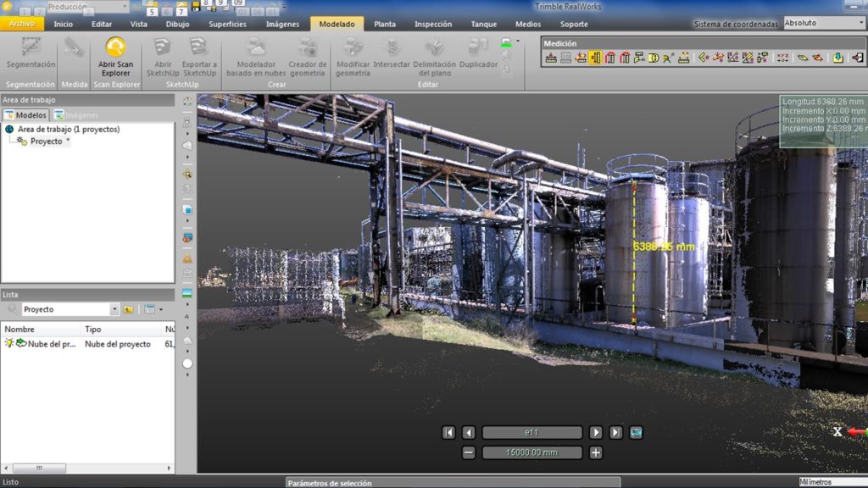Select Proyecto node in workspace tree

click(x=46, y=141)
